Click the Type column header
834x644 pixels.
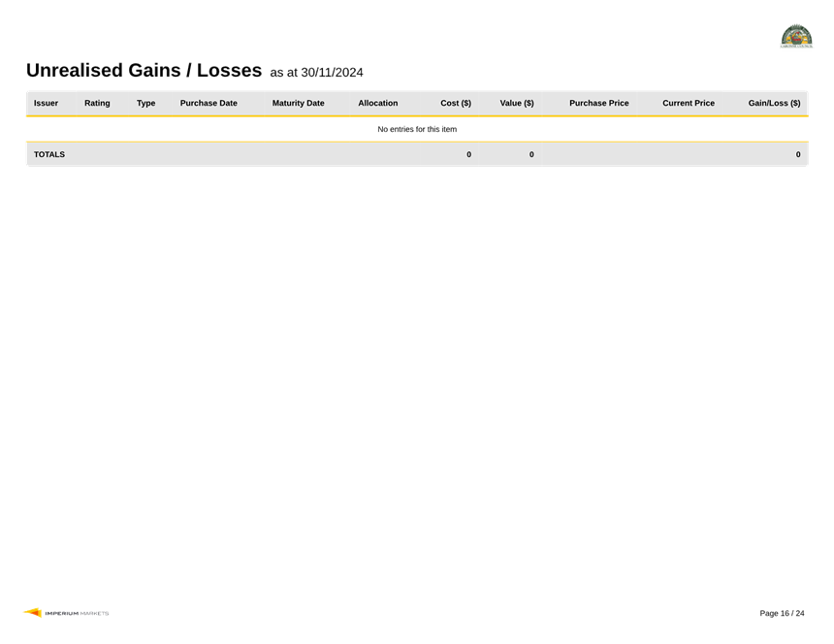click(x=145, y=103)
